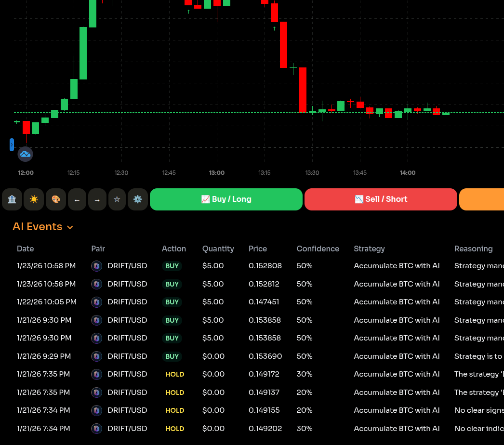Image resolution: width=504 pixels, height=445 pixels.
Task: Click DRIFT coin icon in first row
Action: click(x=97, y=266)
